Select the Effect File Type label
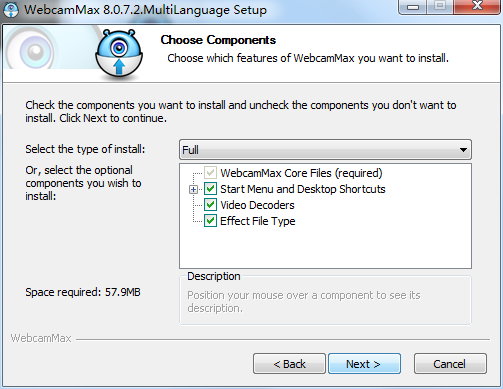The height and width of the screenshot is (389, 503). click(x=258, y=221)
